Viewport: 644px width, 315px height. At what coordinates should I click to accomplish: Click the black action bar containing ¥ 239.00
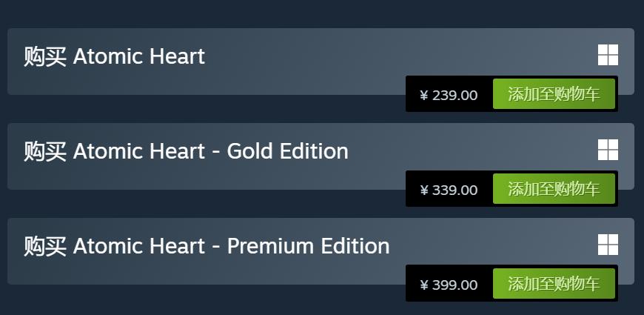(412, 95)
